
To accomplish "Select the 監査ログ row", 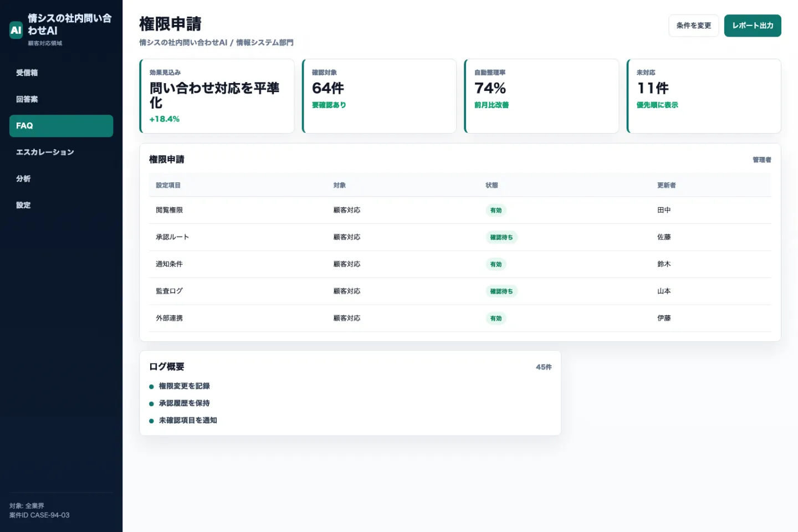I will [x=460, y=291].
